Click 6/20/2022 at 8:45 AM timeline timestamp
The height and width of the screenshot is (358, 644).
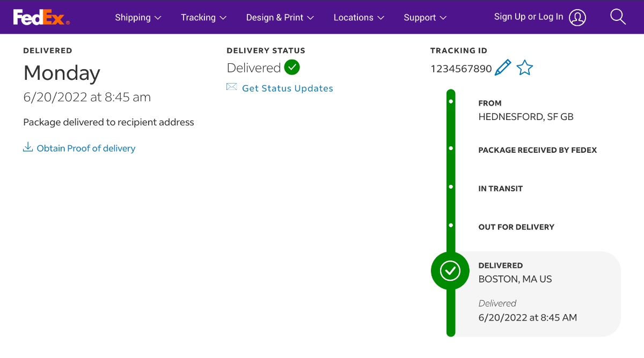click(528, 317)
